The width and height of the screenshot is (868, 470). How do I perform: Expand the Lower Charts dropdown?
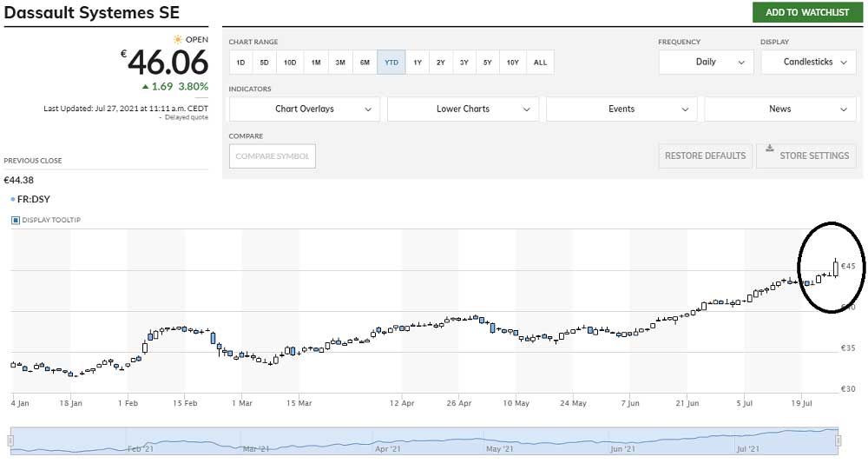[x=463, y=109]
